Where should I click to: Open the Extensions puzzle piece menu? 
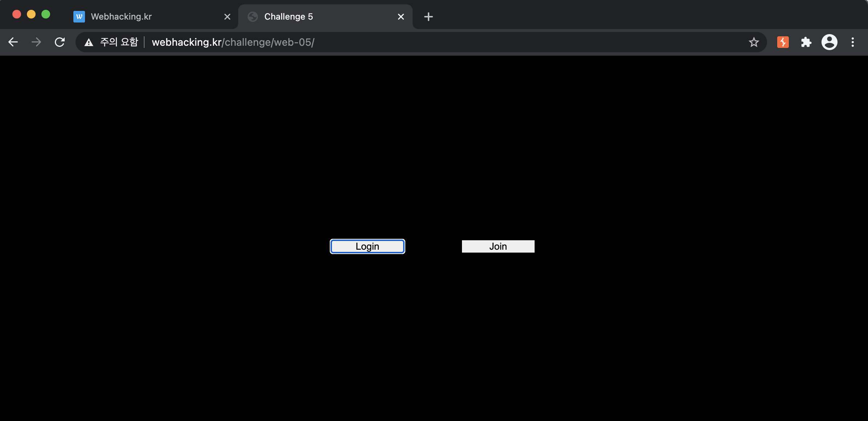(806, 42)
